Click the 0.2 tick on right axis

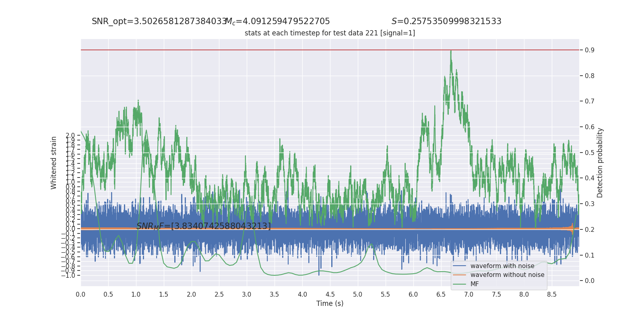click(590, 229)
